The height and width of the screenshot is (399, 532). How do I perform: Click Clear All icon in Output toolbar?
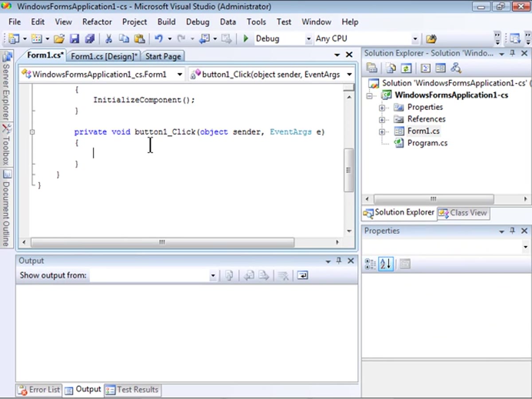pos(283,276)
